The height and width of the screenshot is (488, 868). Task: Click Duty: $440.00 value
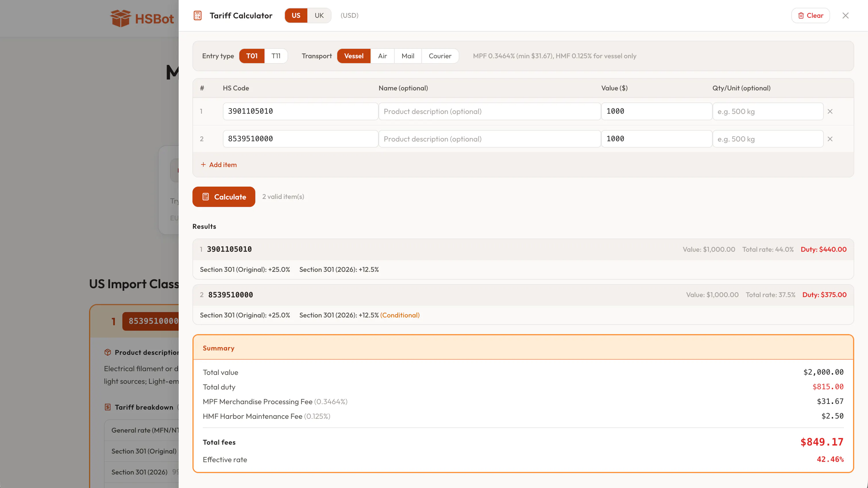(x=823, y=249)
